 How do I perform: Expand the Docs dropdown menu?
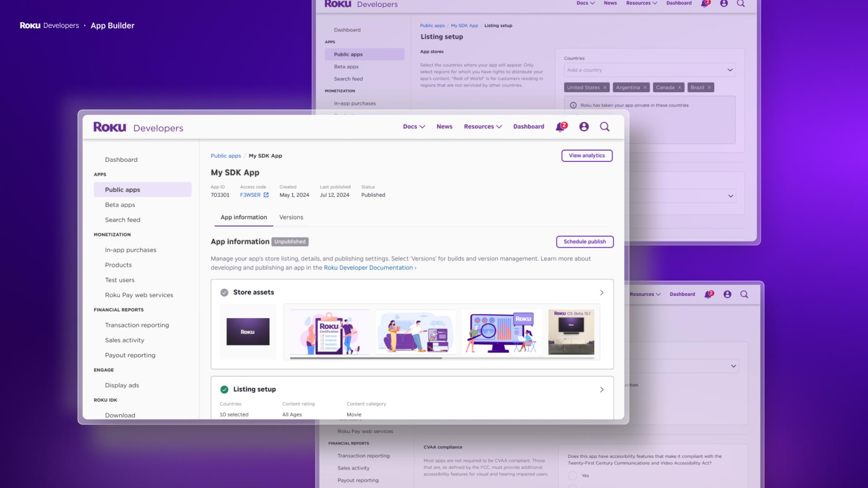point(414,127)
